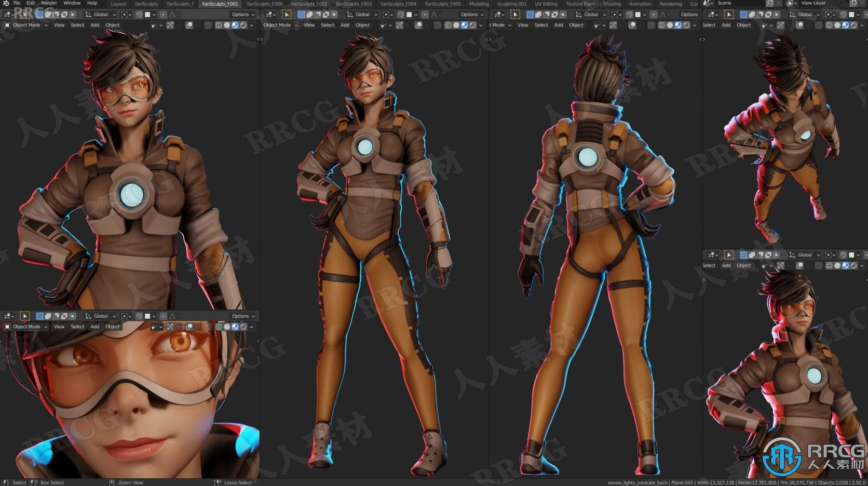868x486 pixels.
Task: Open Object Mode dropdown in top-left viewport
Action: click(26, 25)
